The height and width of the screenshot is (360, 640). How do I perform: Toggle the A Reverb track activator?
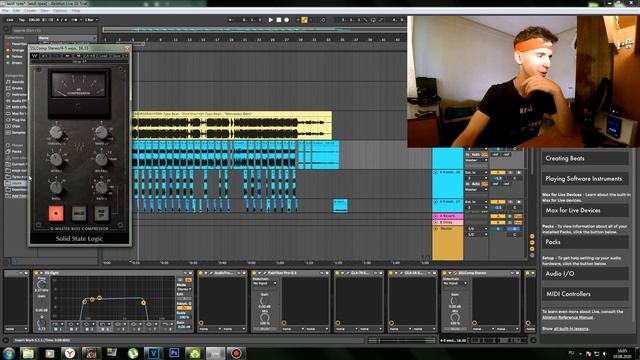click(x=498, y=216)
